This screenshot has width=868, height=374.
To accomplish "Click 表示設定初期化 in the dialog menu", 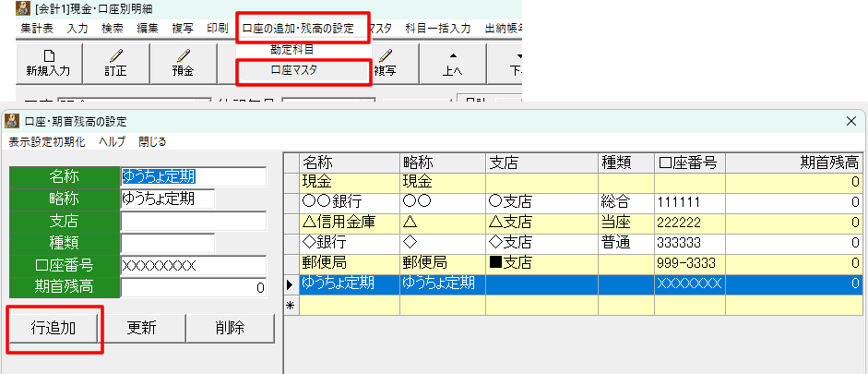I will pos(47,142).
